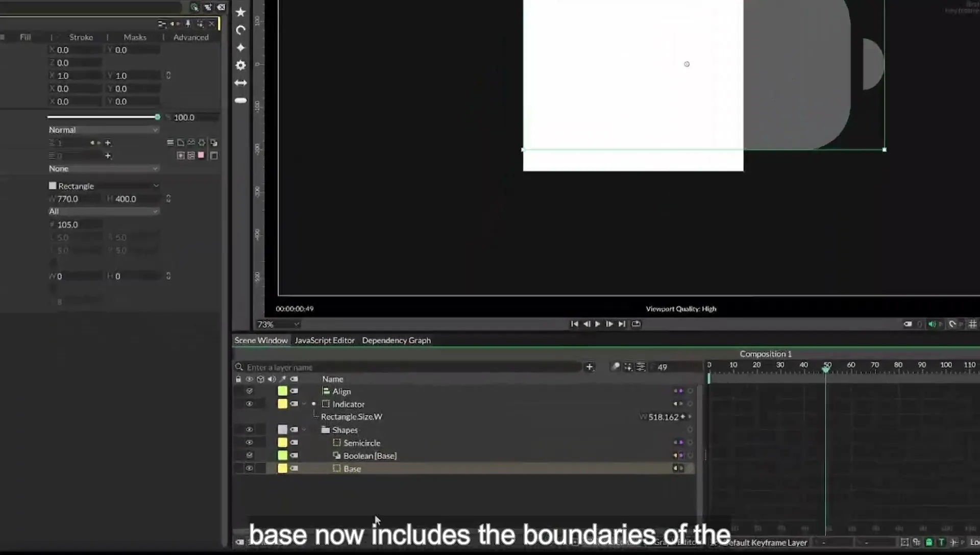Collapse the Shapes group
This screenshot has width=980, height=555.
tap(304, 430)
